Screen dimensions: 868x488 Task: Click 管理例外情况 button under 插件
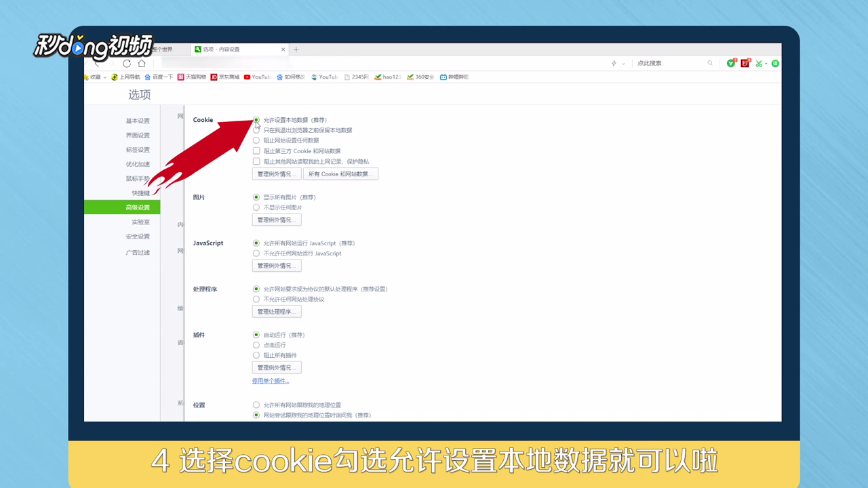[x=277, y=367]
